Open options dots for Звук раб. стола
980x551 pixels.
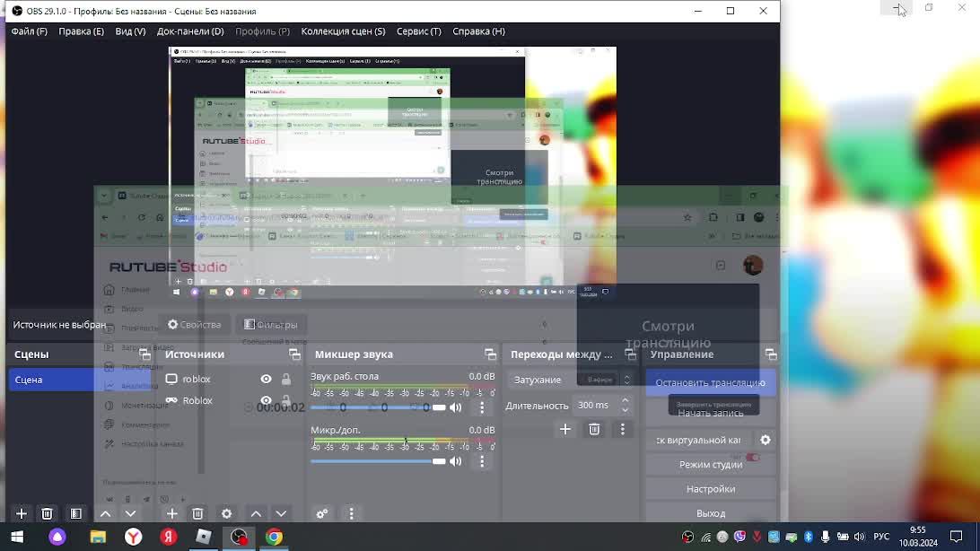(x=482, y=407)
